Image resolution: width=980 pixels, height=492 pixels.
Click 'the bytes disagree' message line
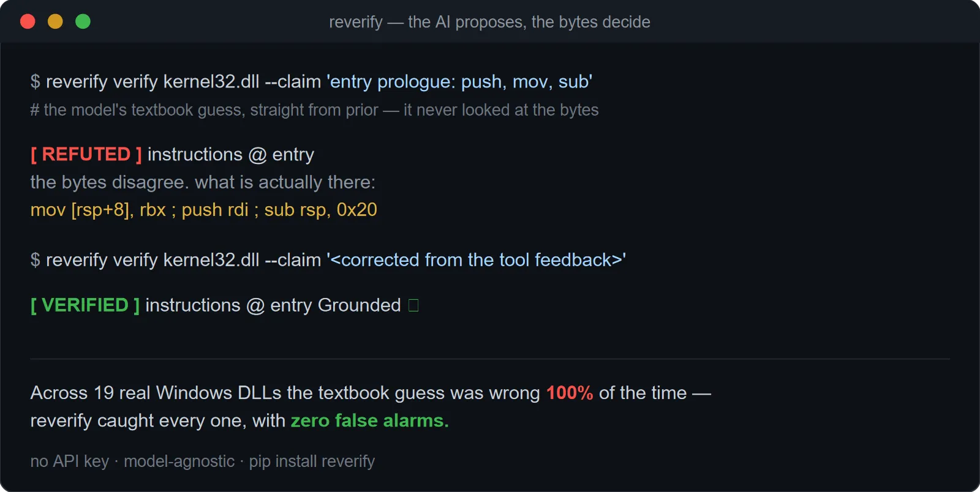(203, 182)
